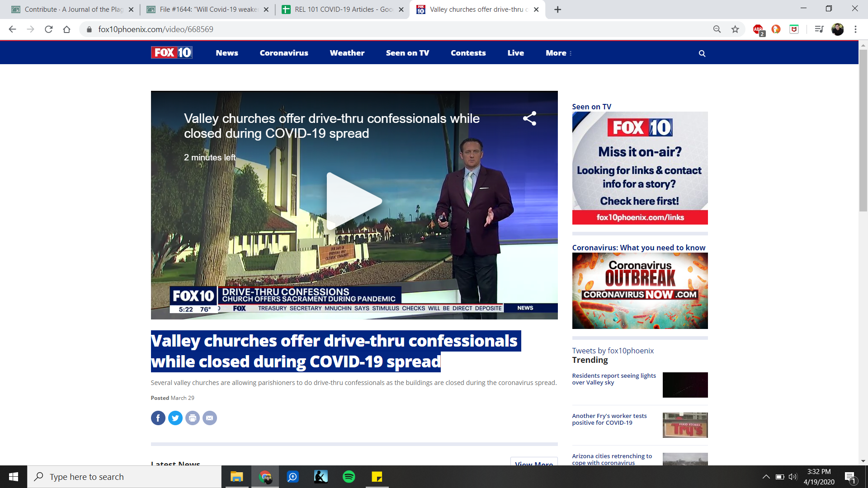Show hidden system tray icons
The width and height of the screenshot is (868, 488).
(766, 477)
